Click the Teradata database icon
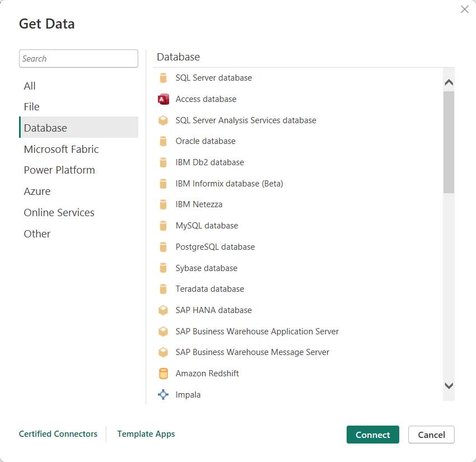Viewport: 476px width, 462px height. click(x=163, y=289)
